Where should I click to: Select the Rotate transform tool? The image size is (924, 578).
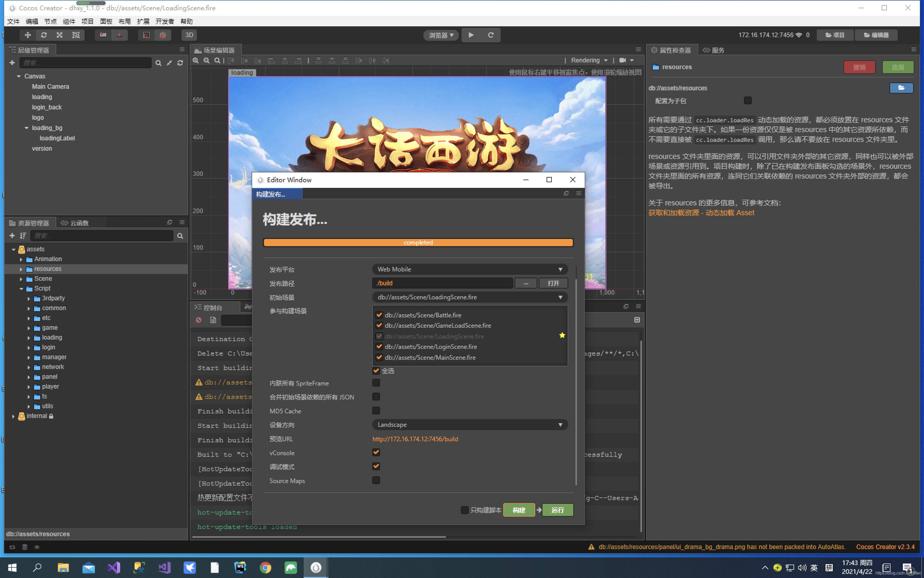pos(44,35)
